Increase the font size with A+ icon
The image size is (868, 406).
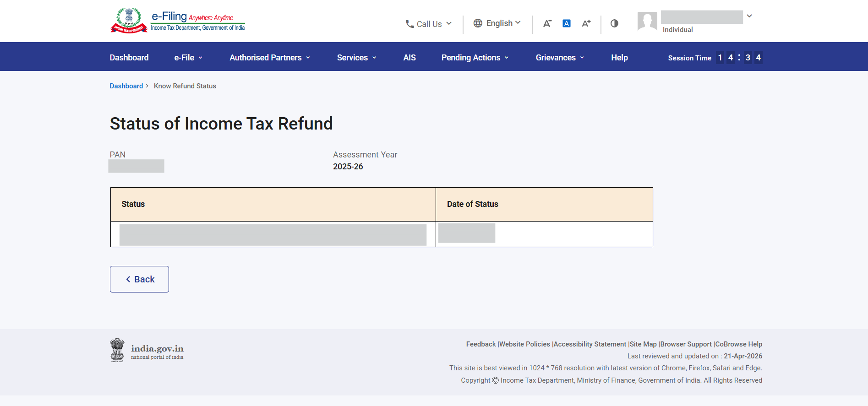[x=586, y=23]
